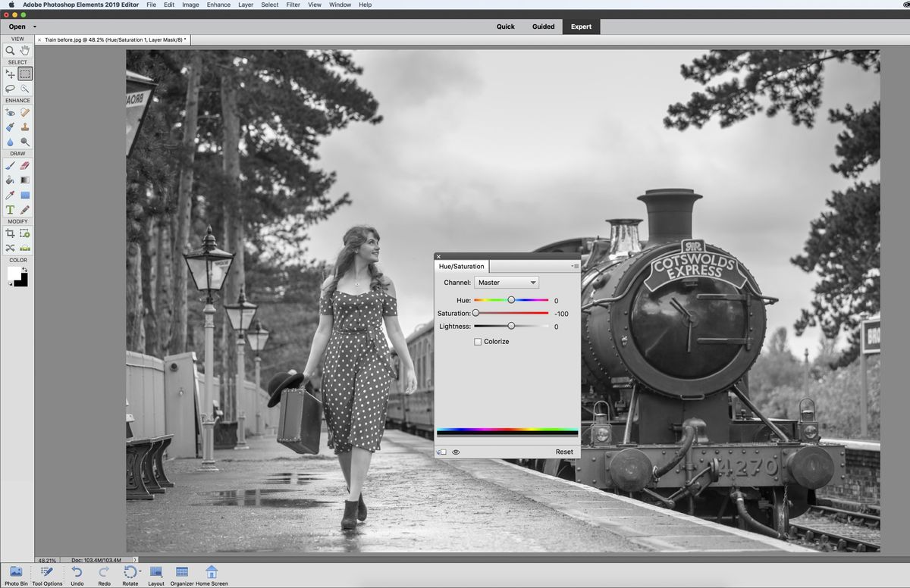910x588 pixels.
Task: Activate the Hand tool
Action: point(24,50)
